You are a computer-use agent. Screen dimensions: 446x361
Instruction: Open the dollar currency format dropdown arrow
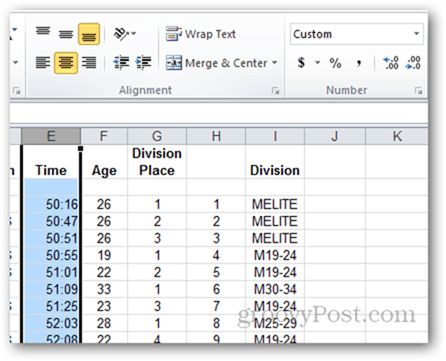pyautogui.click(x=318, y=63)
